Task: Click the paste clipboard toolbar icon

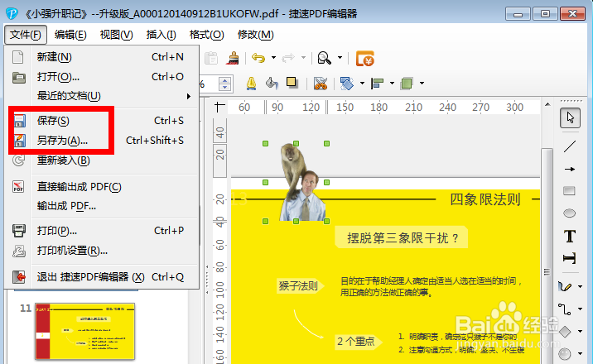Action: click(211, 58)
